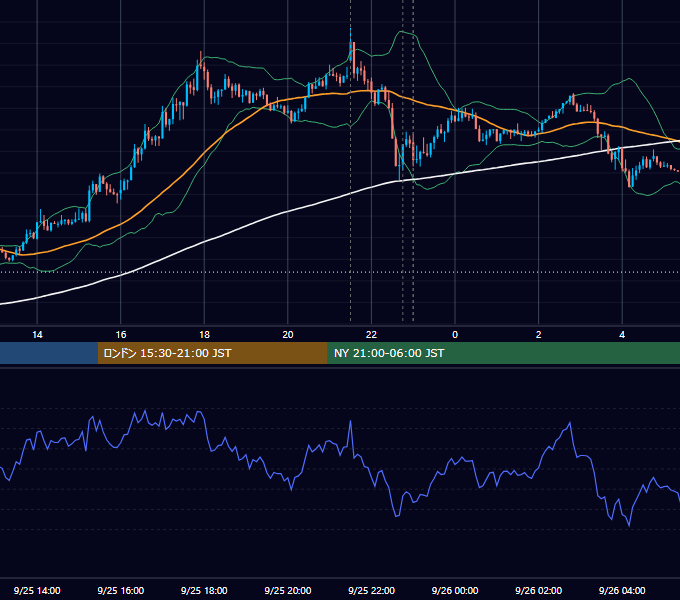Click the 9/25 16:00 date label
Viewport: 680px width, 600px height.
click(121, 590)
